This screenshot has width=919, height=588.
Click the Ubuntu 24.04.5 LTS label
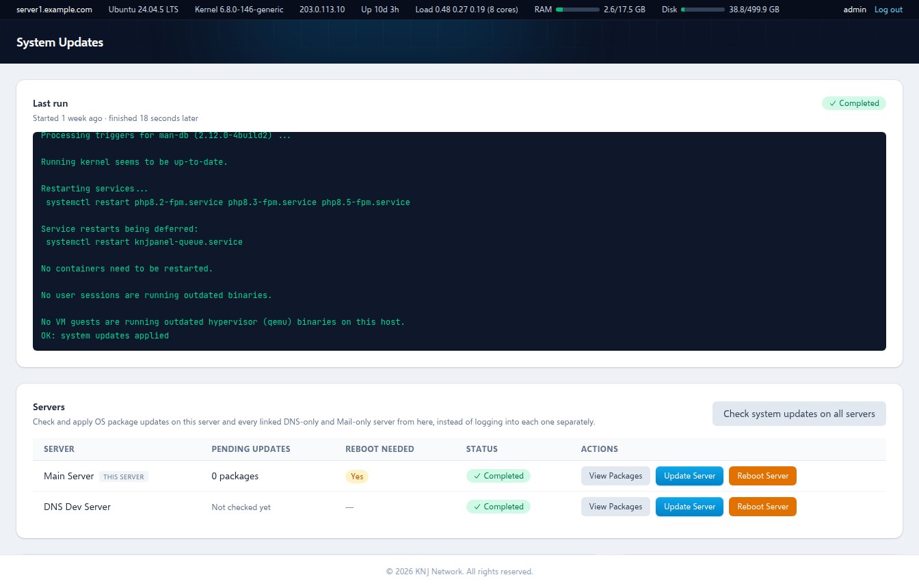144,10
